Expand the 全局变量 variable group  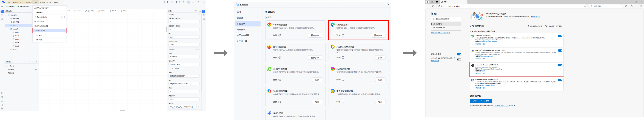(7, 66)
